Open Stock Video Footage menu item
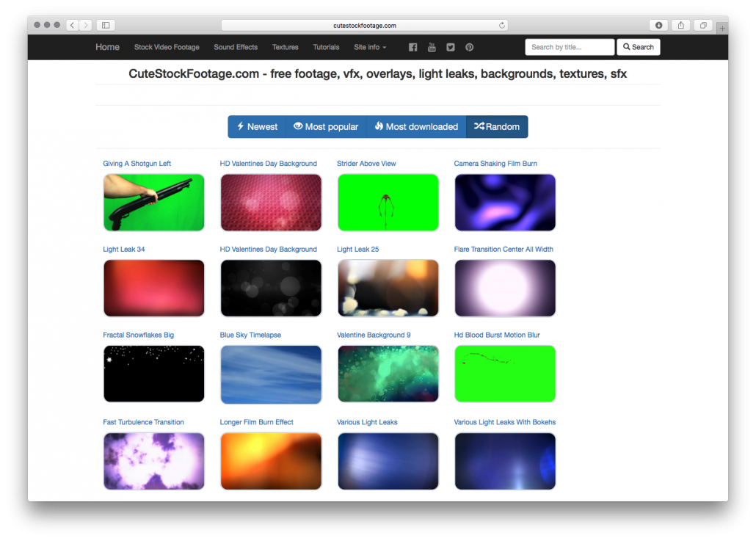Viewport: 756px width, 541px height. (167, 47)
